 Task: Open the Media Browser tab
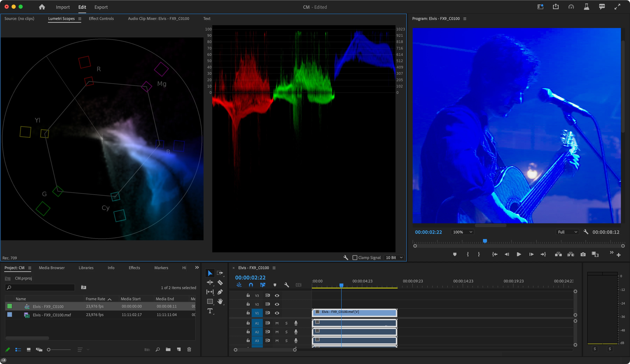click(52, 268)
